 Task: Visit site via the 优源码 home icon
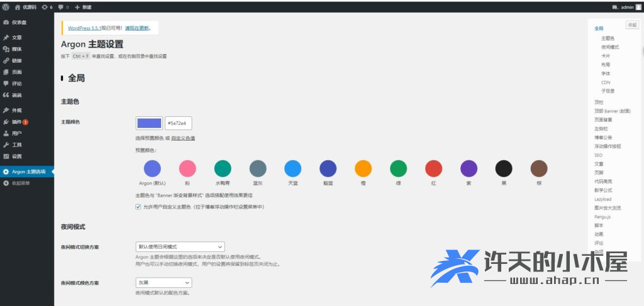(x=18, y=7)
